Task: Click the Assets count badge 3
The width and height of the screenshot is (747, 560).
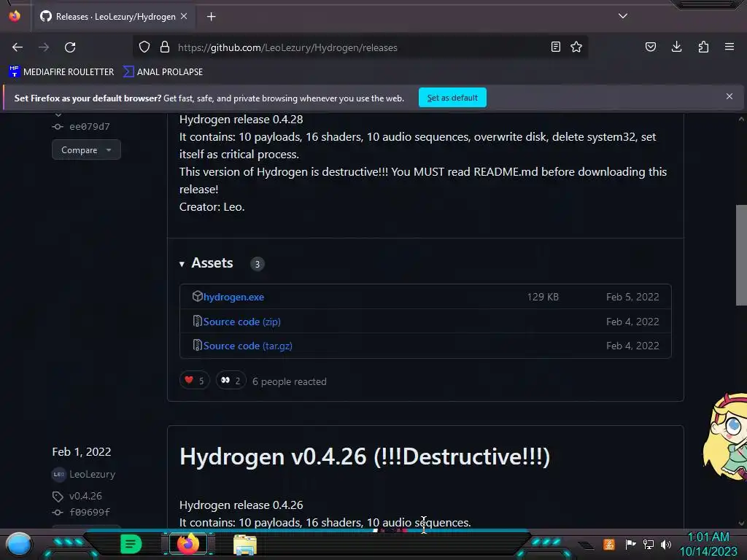Action: (258, 264)
